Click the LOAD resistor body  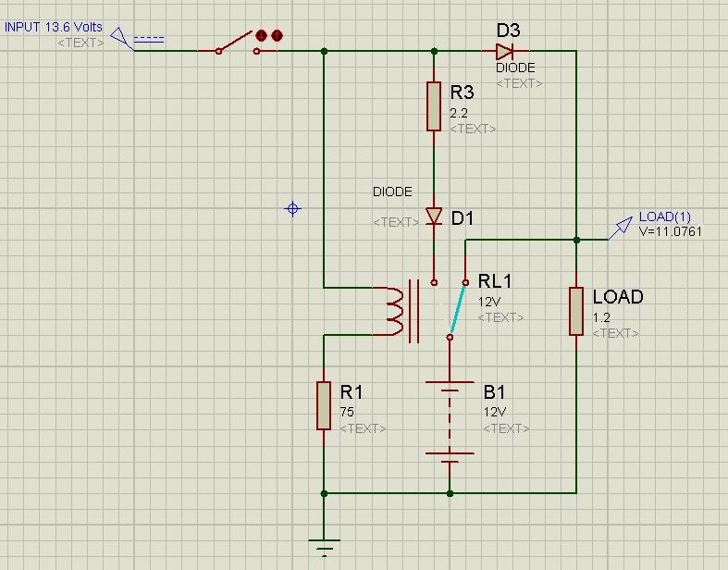click(x=575, y=311)
